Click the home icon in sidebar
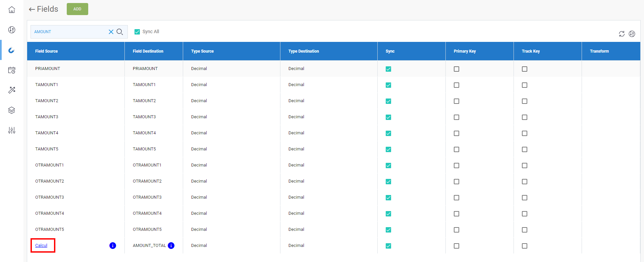The image size is (644, 262). coord(12,10)
